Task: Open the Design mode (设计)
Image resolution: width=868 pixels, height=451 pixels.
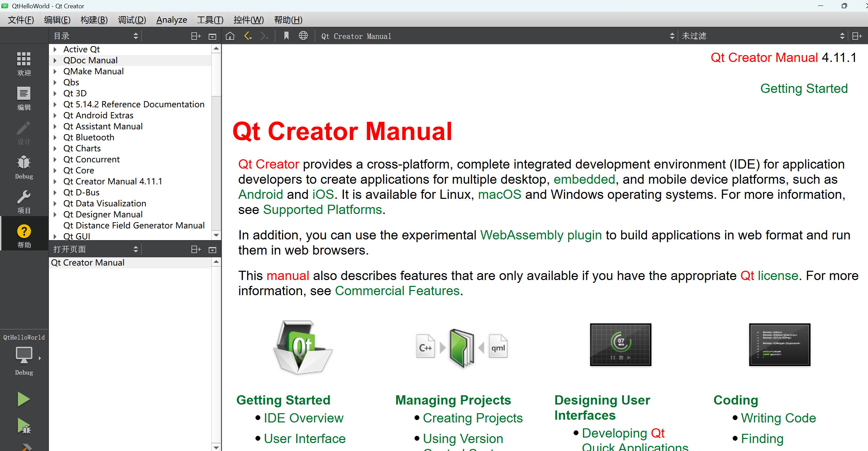Action: 24,132
